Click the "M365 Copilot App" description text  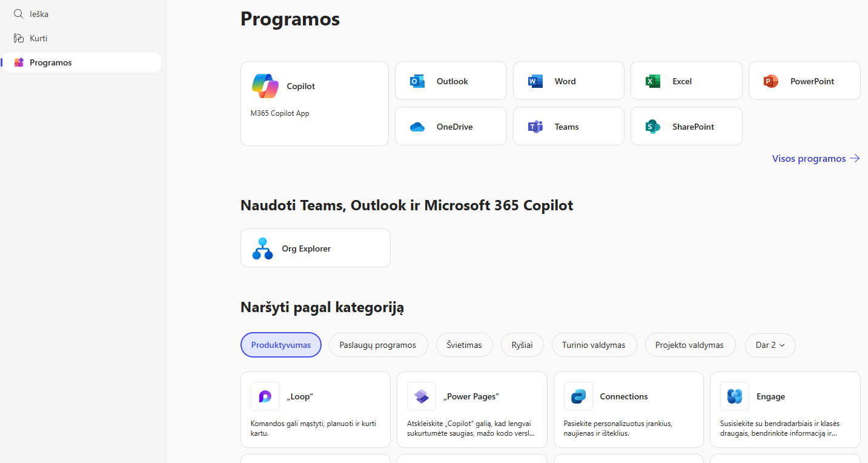280,113
